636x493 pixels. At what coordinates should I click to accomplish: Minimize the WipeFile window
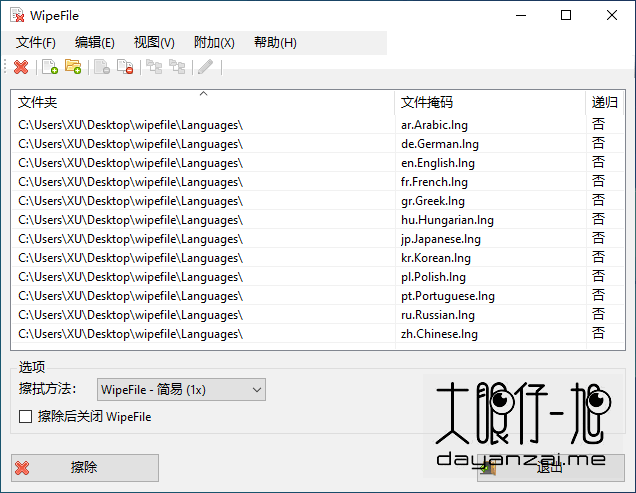click(521, 15)
